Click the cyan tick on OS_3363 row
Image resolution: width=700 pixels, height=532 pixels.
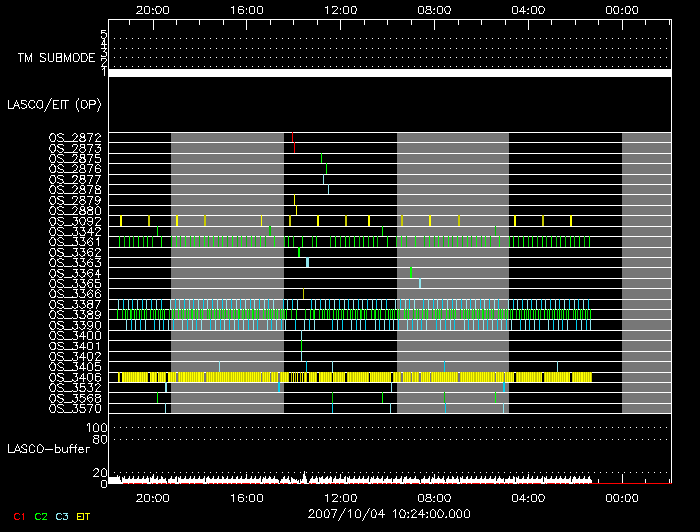coord(307,262)
